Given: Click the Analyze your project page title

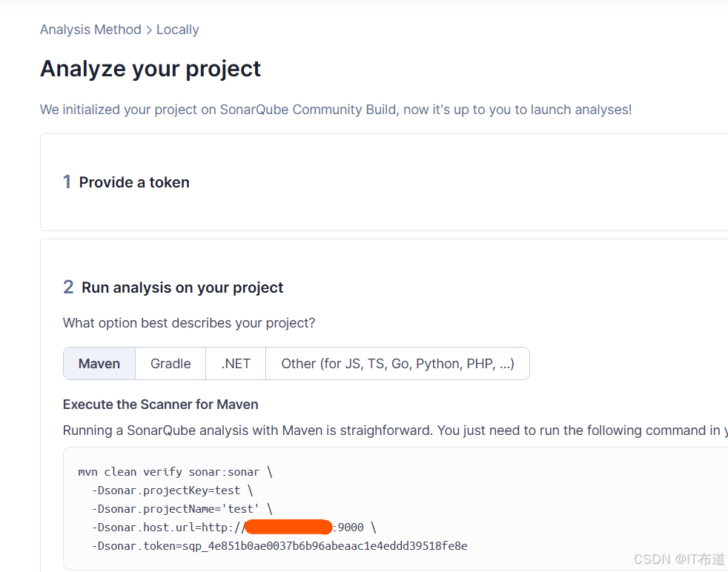Looking at the screenshot, I should [150, 69].
